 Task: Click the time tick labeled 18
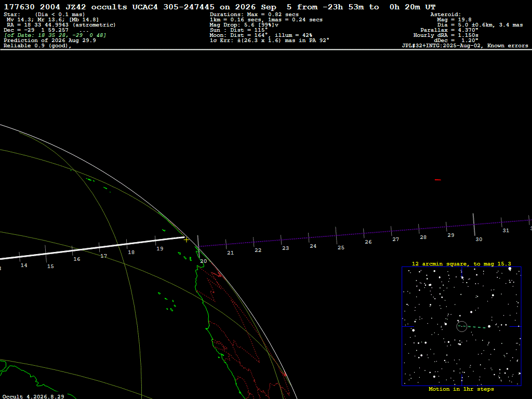click(x=127, y=244)
